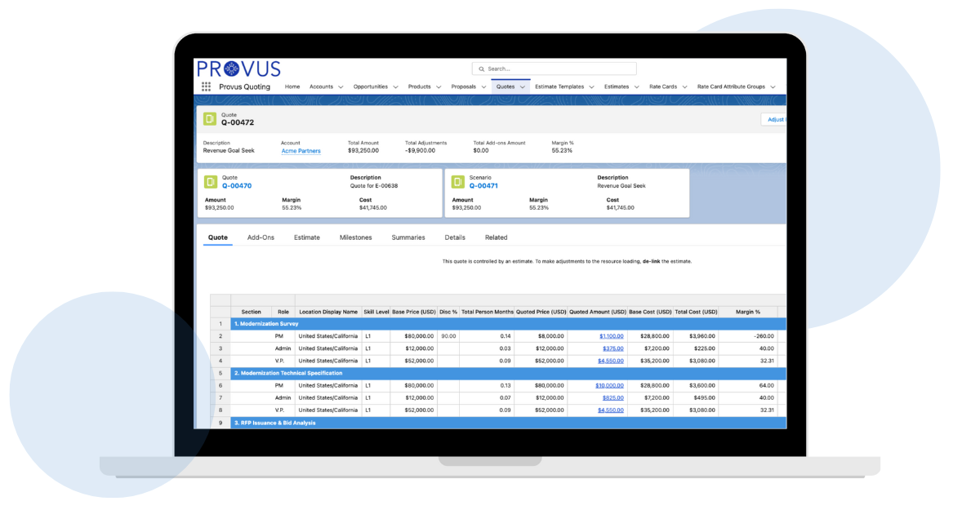
Task: Go to the Home nav item
Action: click(x=292, y=86)
